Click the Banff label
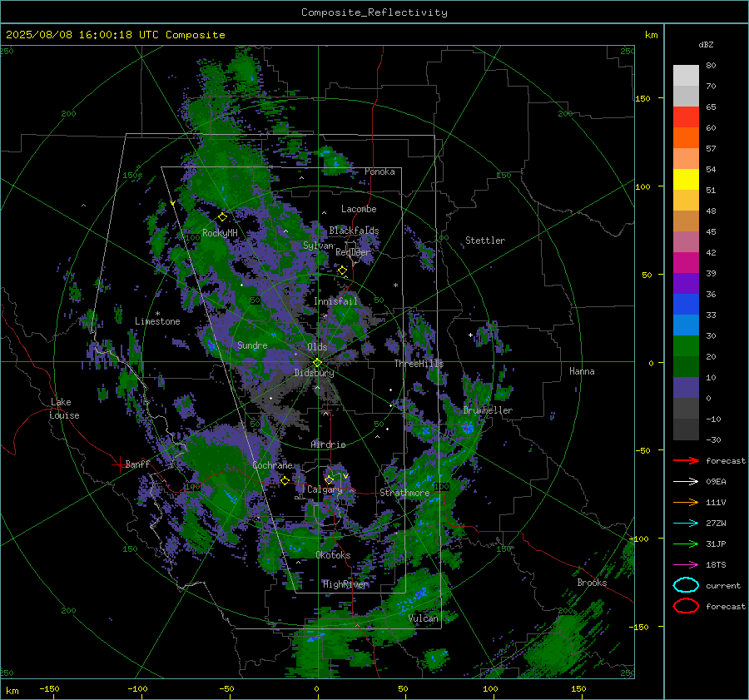 click(137, 464)
